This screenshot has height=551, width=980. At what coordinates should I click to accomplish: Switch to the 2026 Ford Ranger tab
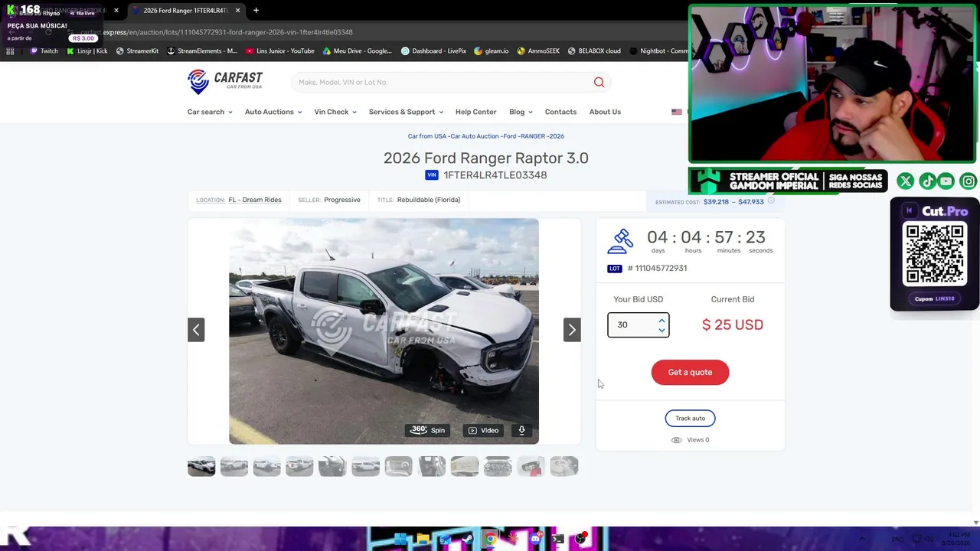(185, 11)
